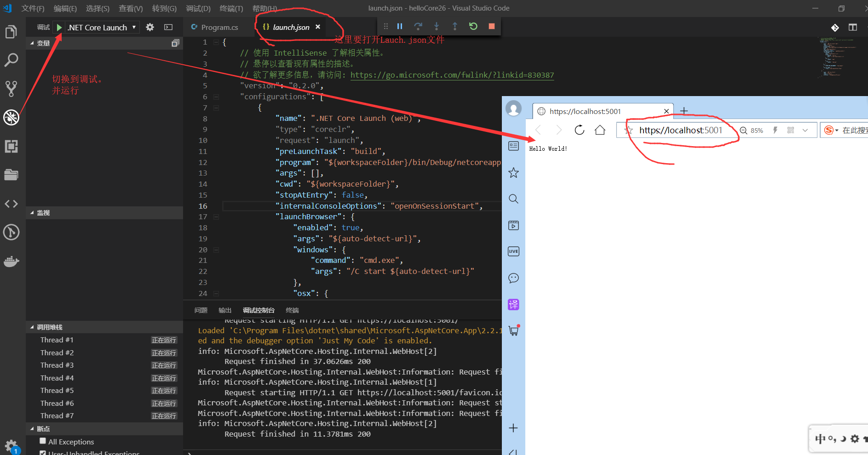The height and width of the screenshot is (455, 868).
Task: Click the browser address bar URL
Action: point(681,131)
